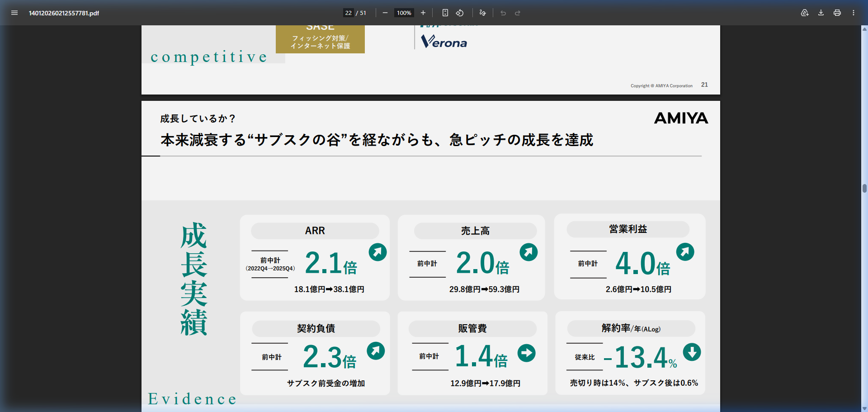Click the 販管費 right-arrow circle icon
Screen dimensions: 868x412
[x=526, y=353]
